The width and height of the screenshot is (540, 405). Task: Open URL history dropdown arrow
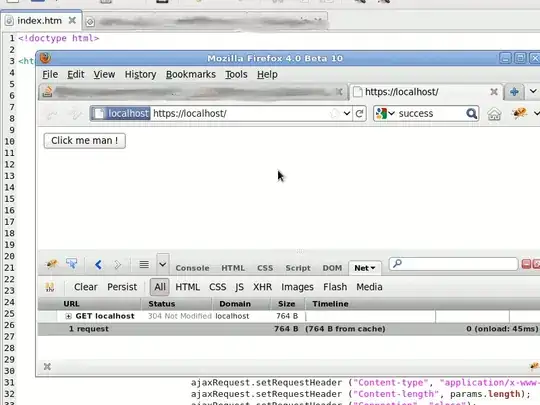click(x=347, y=113)
